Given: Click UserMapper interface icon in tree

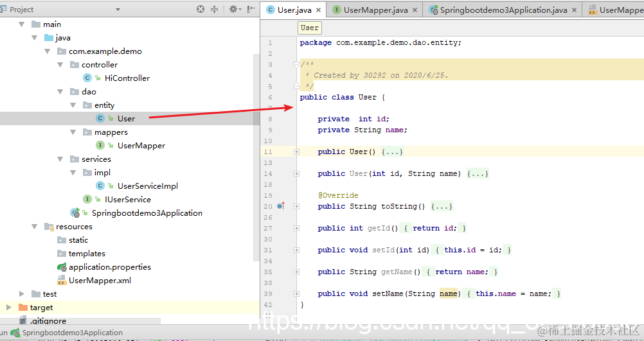Looking at the screenshot, I should point(100,146).
